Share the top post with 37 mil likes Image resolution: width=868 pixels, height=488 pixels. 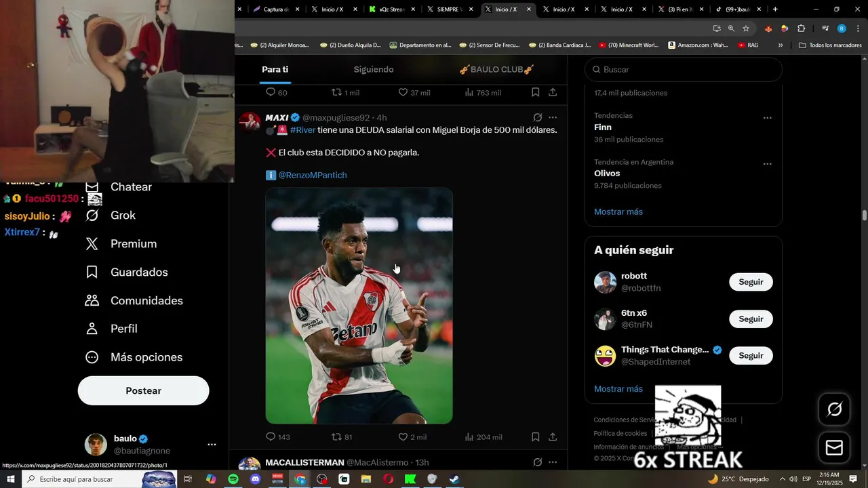(553, 92)
